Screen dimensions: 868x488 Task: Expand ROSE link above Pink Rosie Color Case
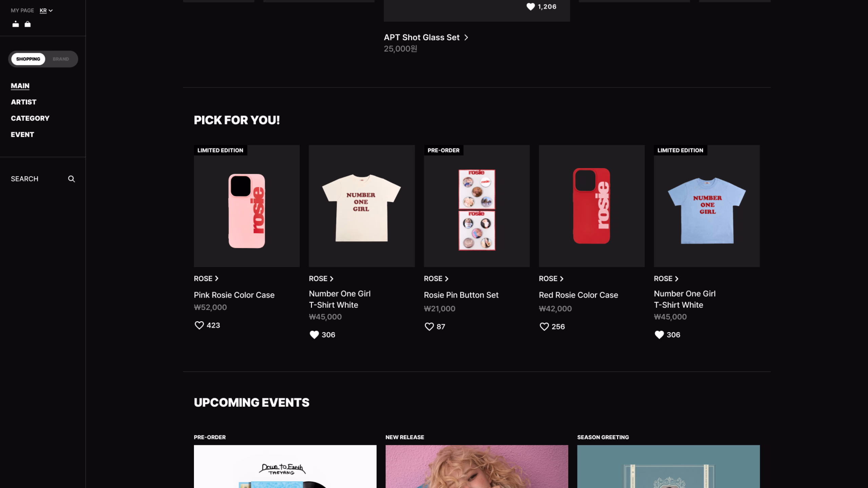(206, 279)
